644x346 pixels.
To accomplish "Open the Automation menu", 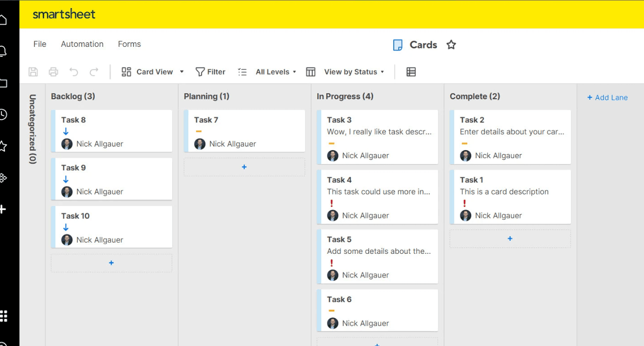I will tap(82, 44).
